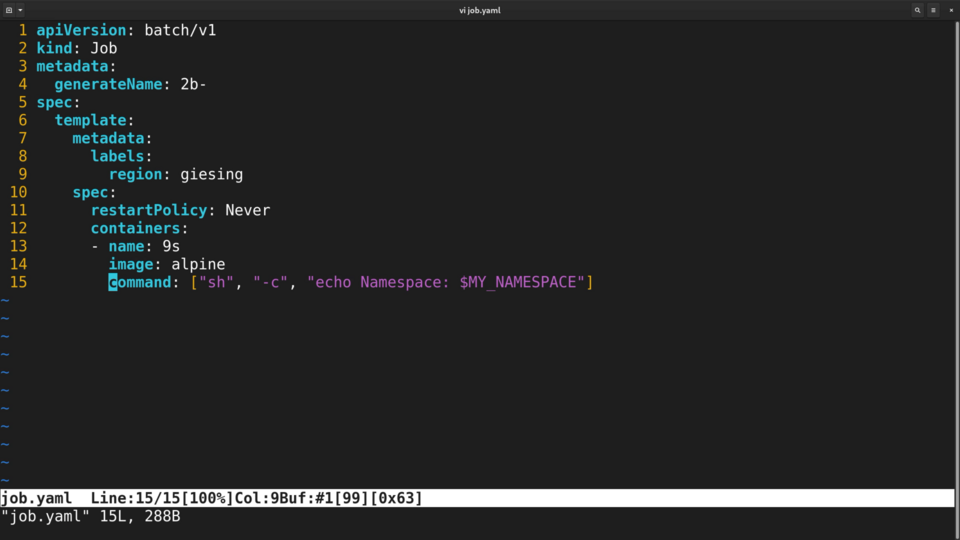Click the 'labels' key
This screenshot has height=540, width=960.
coord(117,156)
